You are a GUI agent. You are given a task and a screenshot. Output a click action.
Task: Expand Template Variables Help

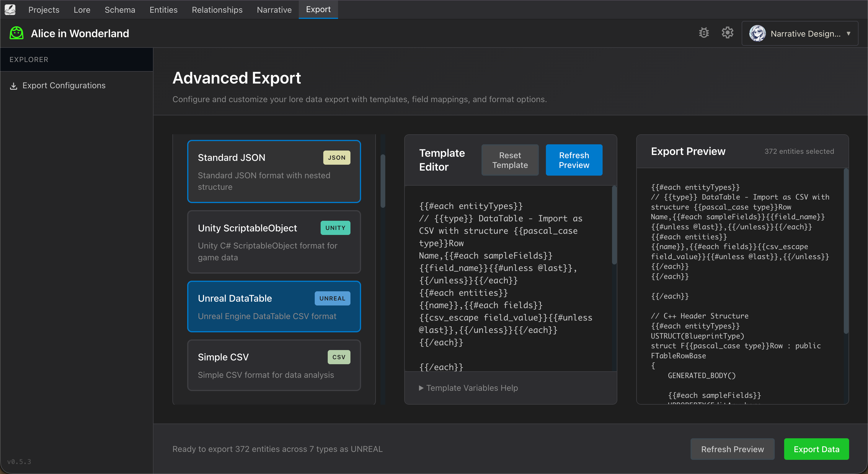pos(468,388)
